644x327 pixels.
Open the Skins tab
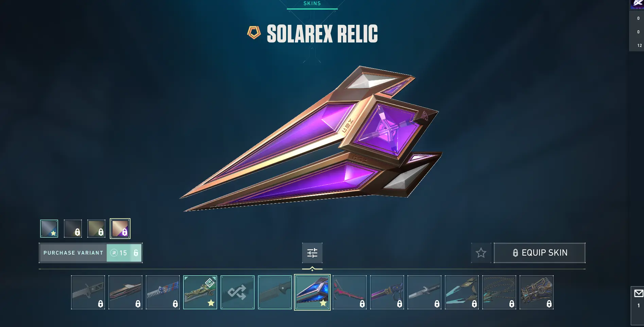click(x=312, y=4)
